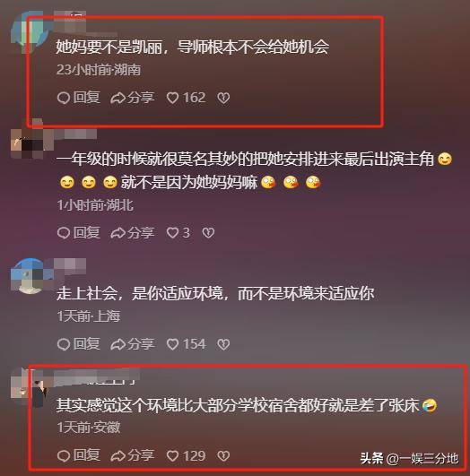
Task: Share the comment about 差了张床
Action: click(133, 455)
